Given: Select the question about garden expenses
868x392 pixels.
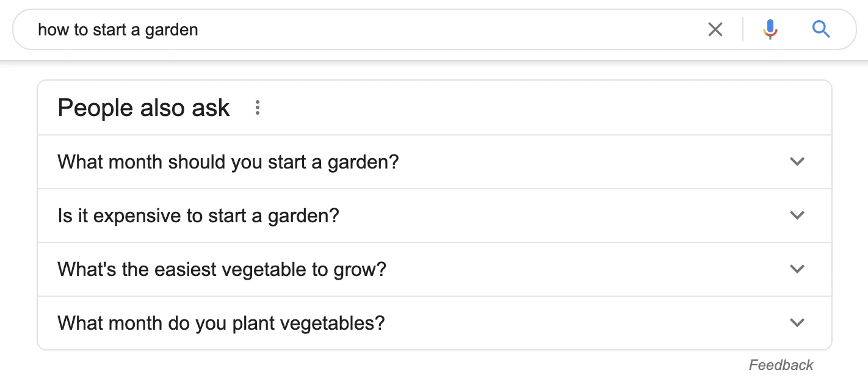Looking at the screenshot, I should 198,215.
